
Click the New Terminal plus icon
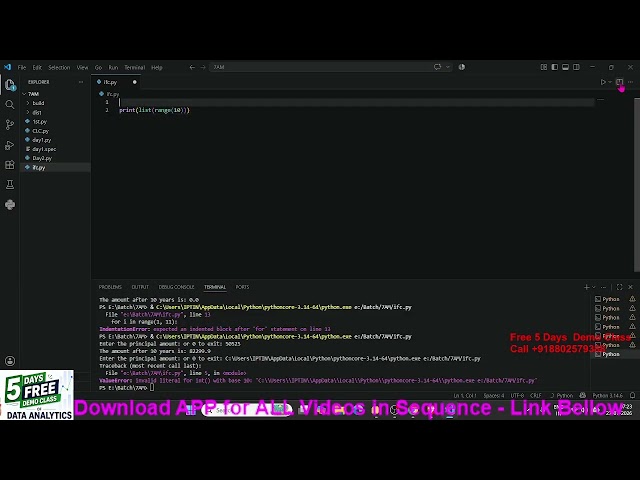(x=587, y=287)
